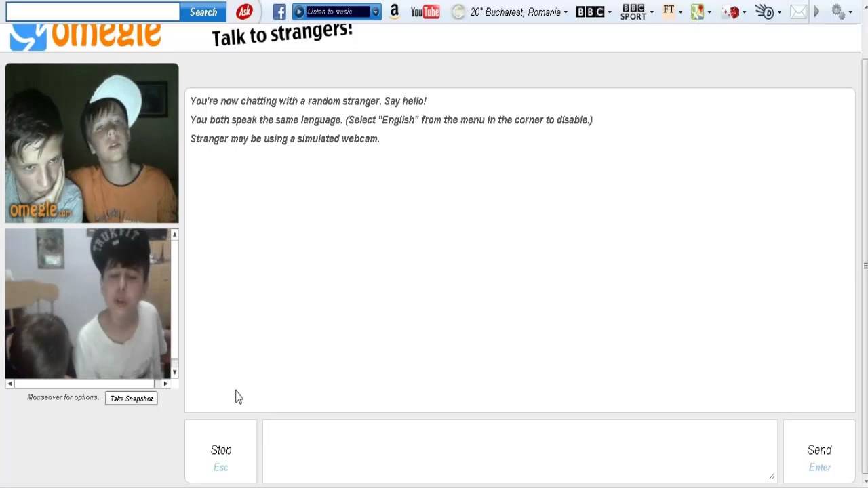Open the email envelope toolbar icon

point(798,12)
